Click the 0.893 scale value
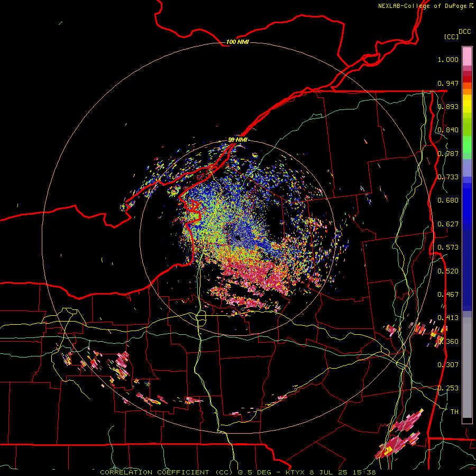 448,106
